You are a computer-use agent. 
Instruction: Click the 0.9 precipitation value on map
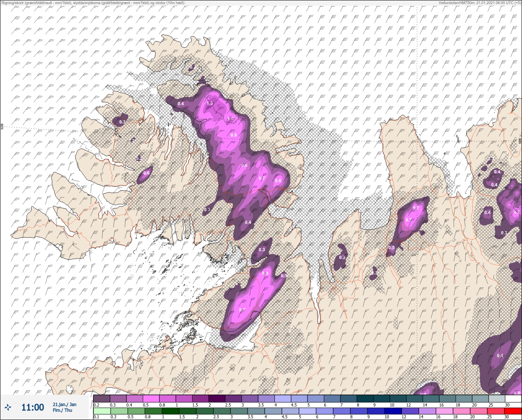click(x=265, y=273)
